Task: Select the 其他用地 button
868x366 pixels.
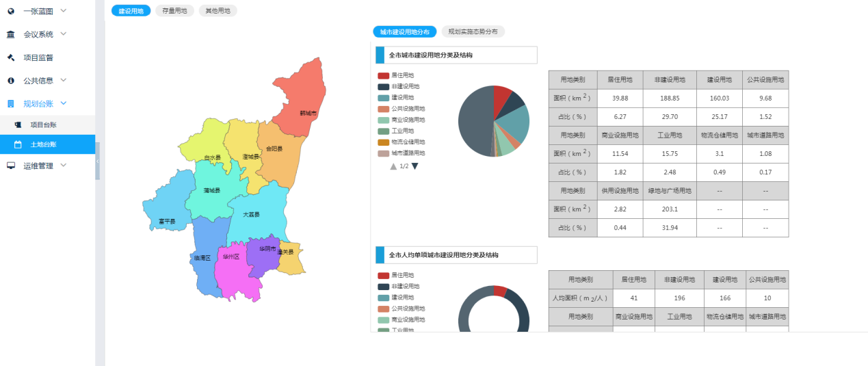Action: click(218, 11)
